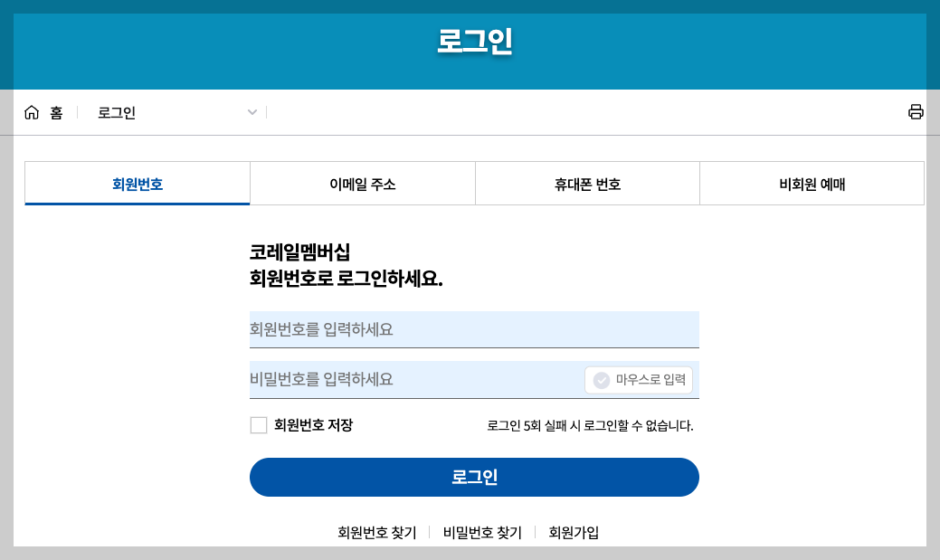Focus the 회원번호를 입력하세요 field

tap(474, 329)
